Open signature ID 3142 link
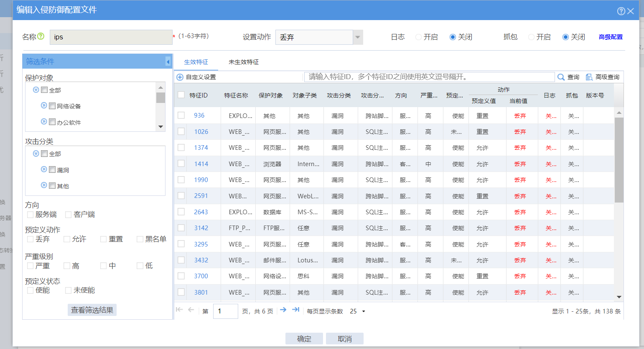This screenshot has height=349, width=644. [x=201, y=228]
